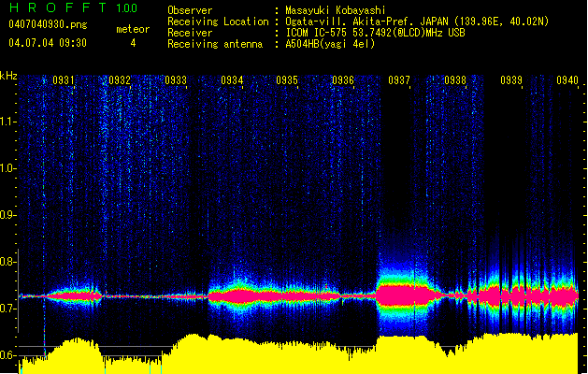Click the 0939 time marker
The width and height of the screenshot is (588, 374).
(511, 80)
